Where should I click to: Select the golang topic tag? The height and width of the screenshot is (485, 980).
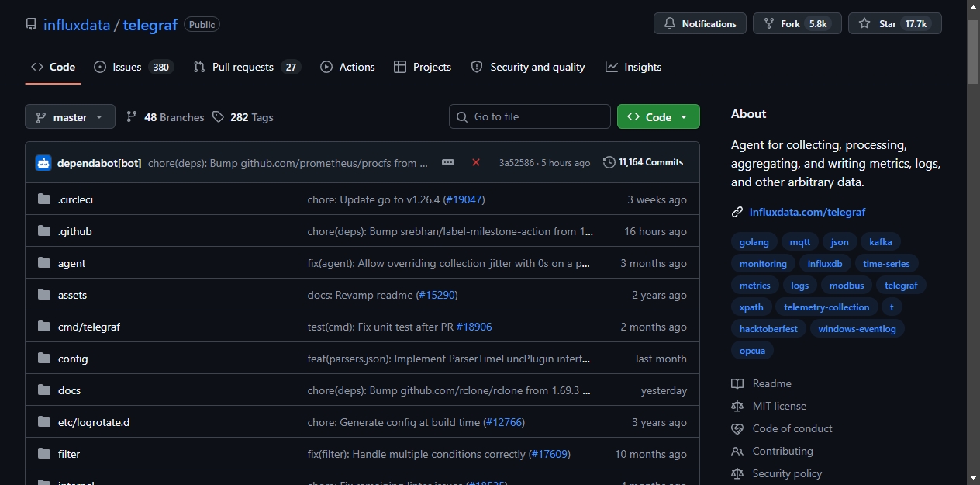coord(754,242)
